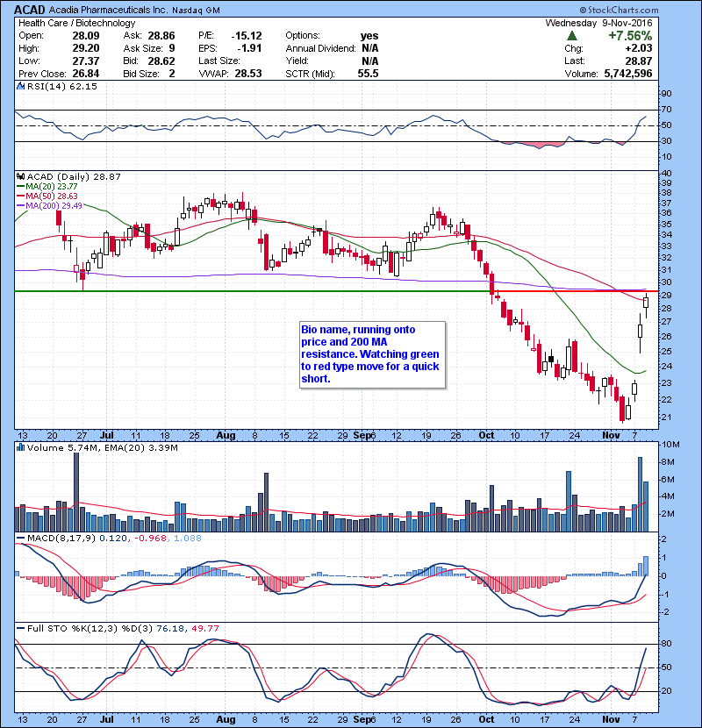The height and width of the screenshot is (728, 702).
Task: Click the Open price 28.09 value
Action: click(x=86, y=36)
